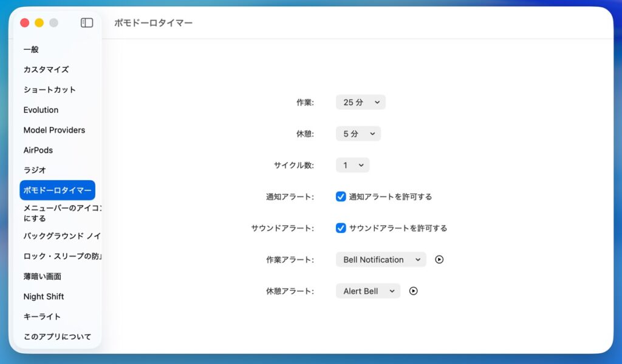Image resolution: width=622 pixels, height=364 pixels.
Task: Open ラジオ settings section
Action: [x=35, y=170]
